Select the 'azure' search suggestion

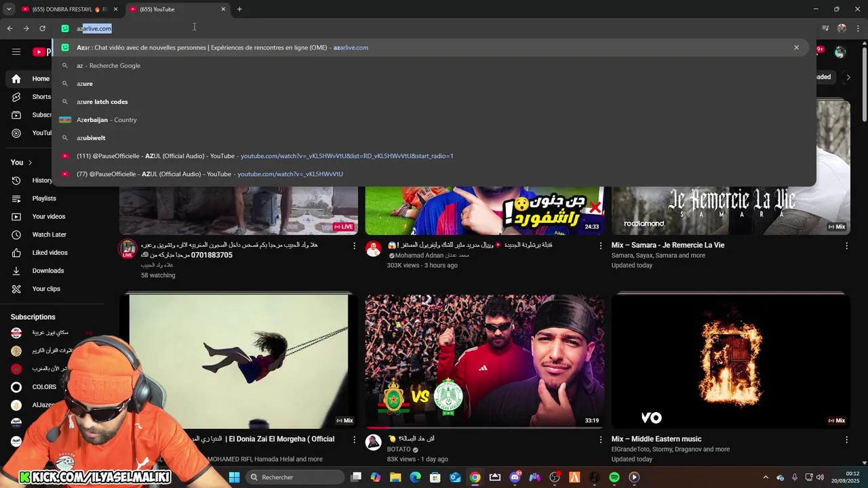434,83
